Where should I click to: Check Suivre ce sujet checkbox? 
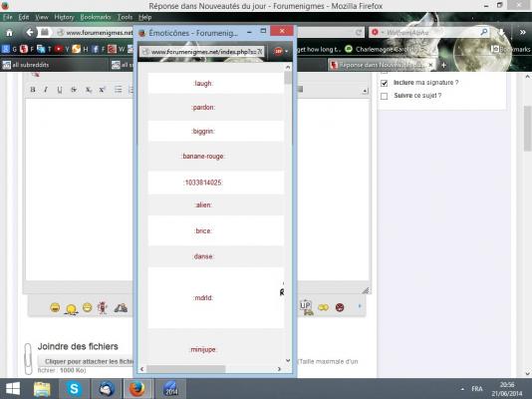[x=385, y=96]
